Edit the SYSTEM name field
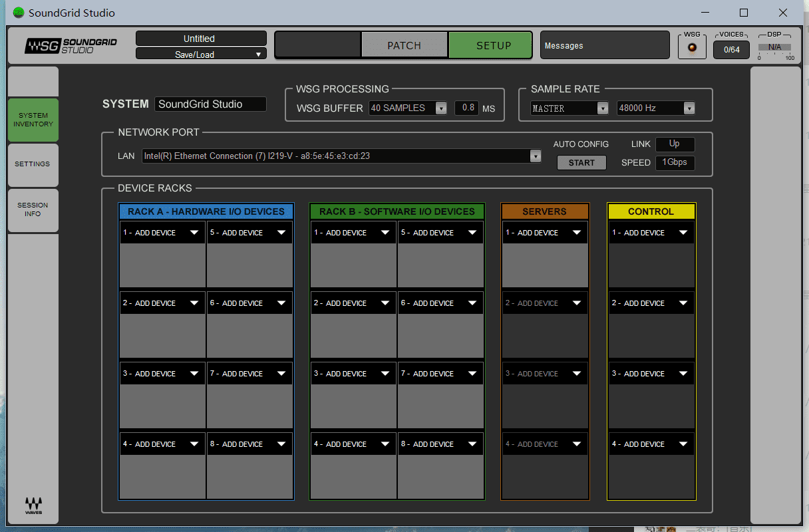Image resolution: width=809 pixels, height=532 pixels. tap(210, 104)
